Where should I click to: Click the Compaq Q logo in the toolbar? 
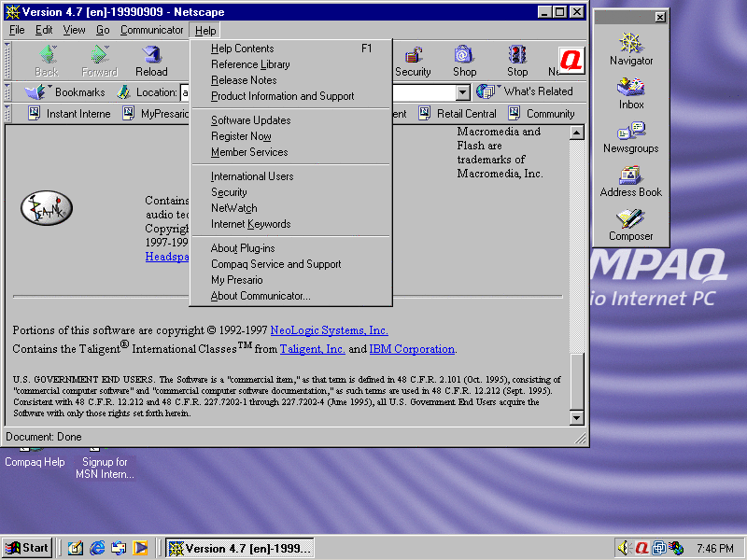click(x=571, y=60)
